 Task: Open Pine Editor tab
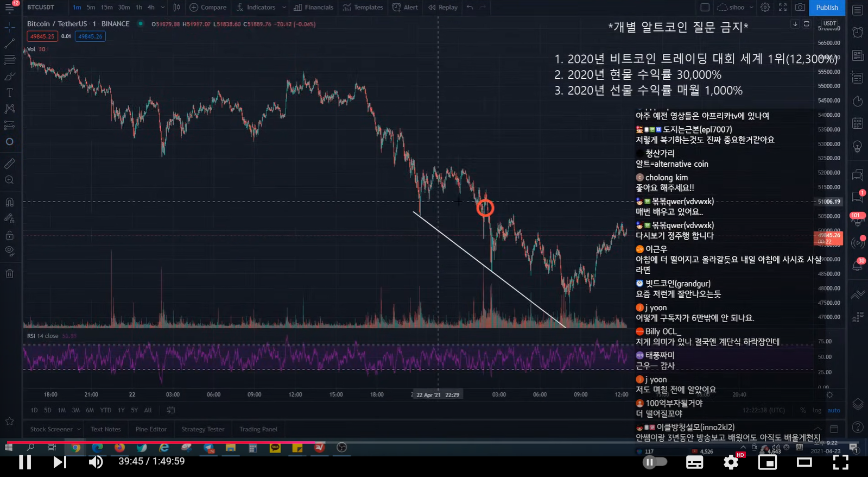[151, 429]
